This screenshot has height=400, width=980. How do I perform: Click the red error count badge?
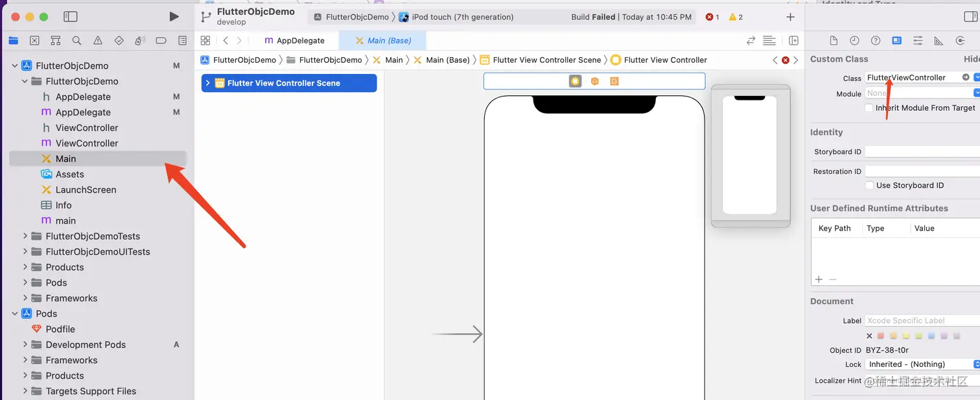(x=712, y=17)
